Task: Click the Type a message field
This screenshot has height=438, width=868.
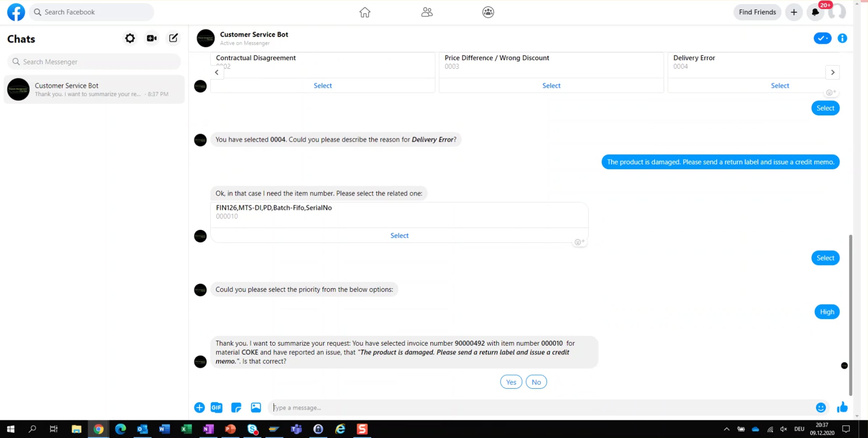Action: point(542,408)
